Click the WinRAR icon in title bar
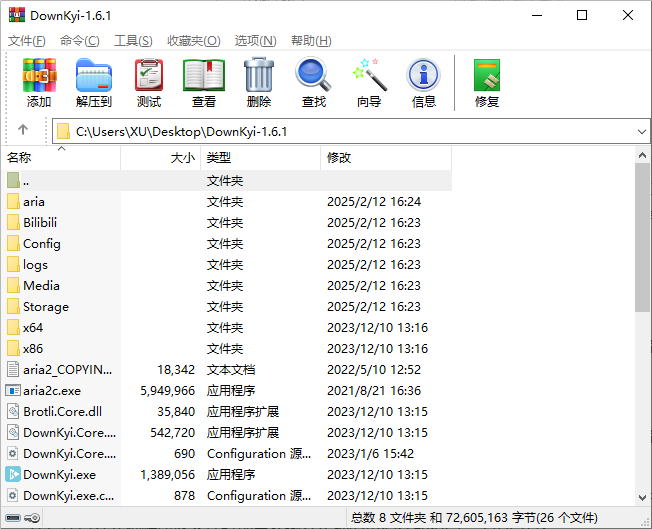Screen dimensions: 652x529 click(x=17, y=15)
